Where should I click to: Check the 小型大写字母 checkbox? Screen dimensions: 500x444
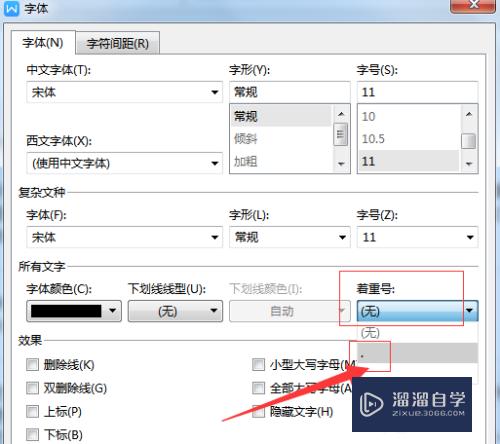click(x=258, y=365)
